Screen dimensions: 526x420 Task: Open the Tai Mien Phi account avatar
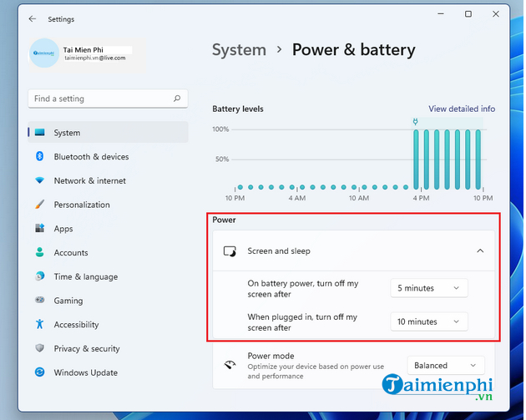[x=44, y=53]
